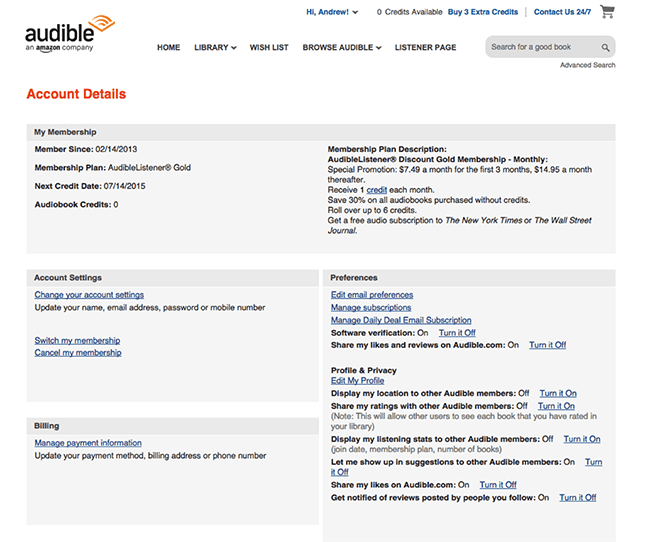Click the Audiobook Credits: 0 text
Image resolution: width=650 pixels, height=542 pixels.
pos(76,205)
